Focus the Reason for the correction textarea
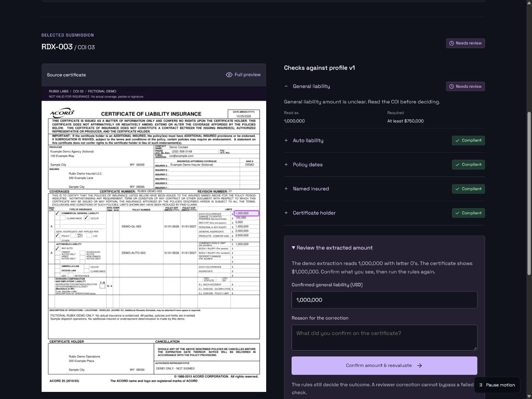532x399 pixels. 384,337
